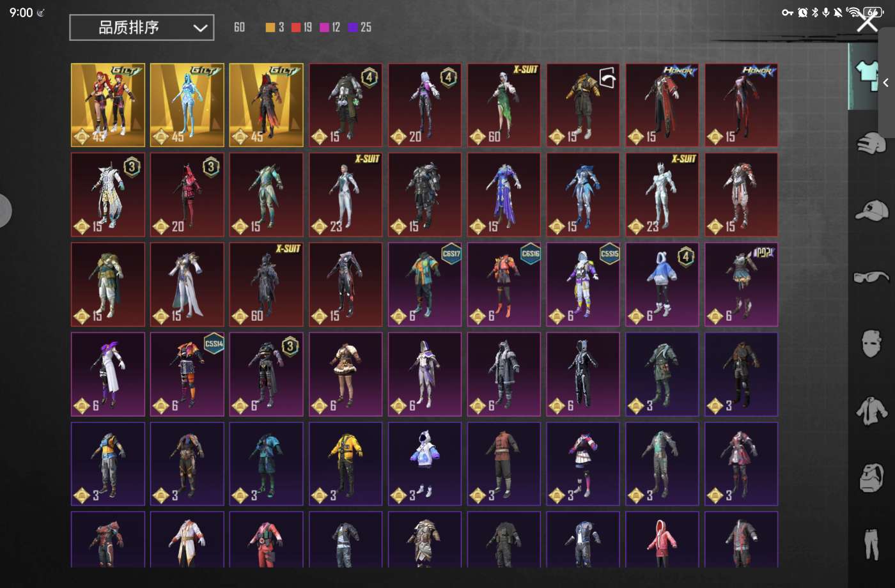
Task: Click the red quality swatch labeled 19
Action: tap(296, 27)
